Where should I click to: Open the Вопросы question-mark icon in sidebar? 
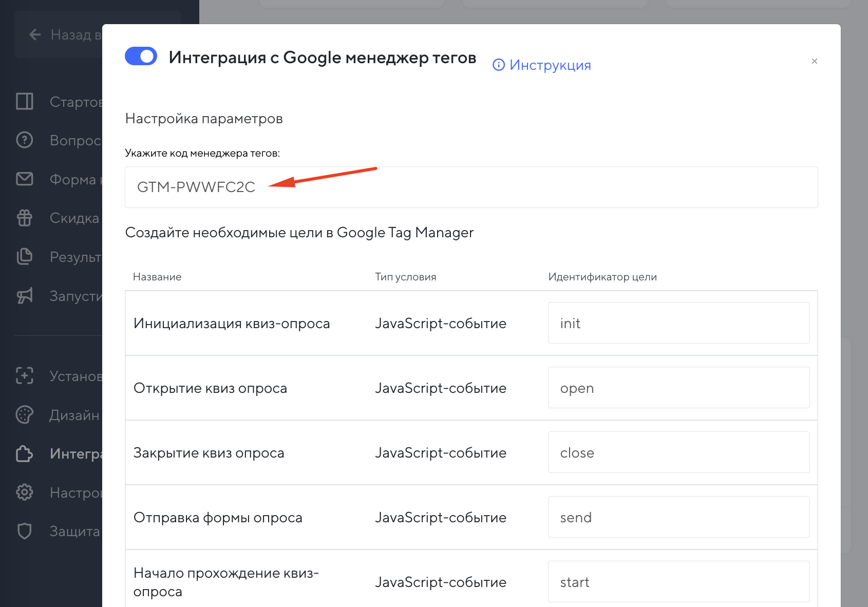coord(25,140)
